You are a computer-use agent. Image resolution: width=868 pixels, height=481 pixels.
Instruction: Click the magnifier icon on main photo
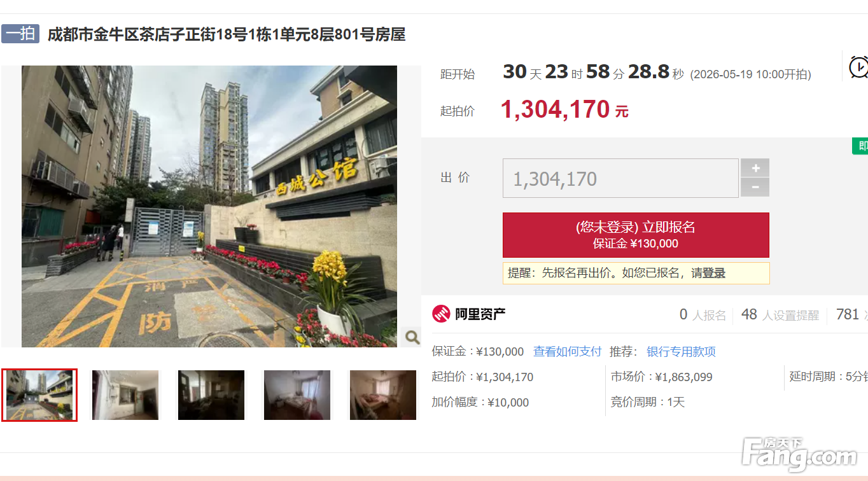[x=411, y=337]
